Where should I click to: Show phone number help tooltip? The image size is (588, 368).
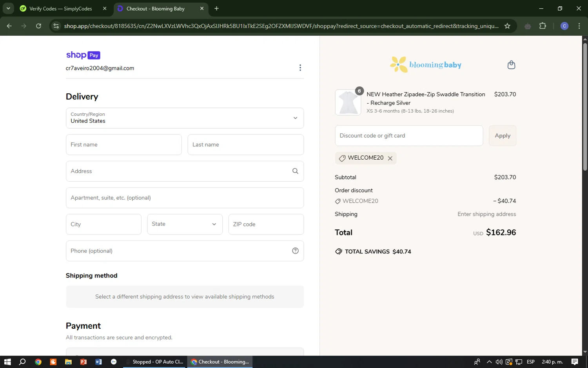point(295,251)
